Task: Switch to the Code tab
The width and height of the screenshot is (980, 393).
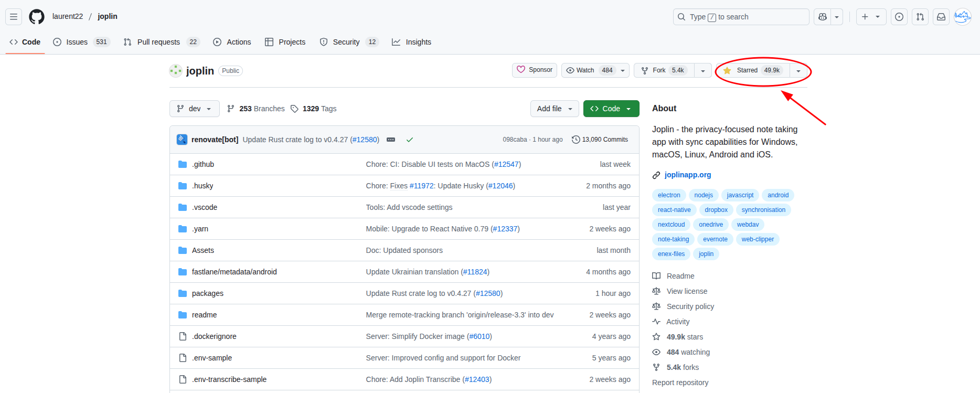Action: pos(25,42)
